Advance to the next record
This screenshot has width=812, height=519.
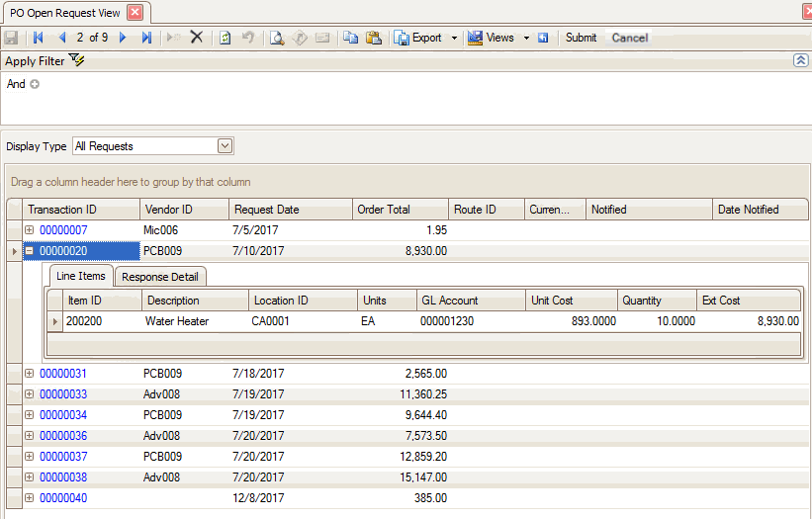123,38
